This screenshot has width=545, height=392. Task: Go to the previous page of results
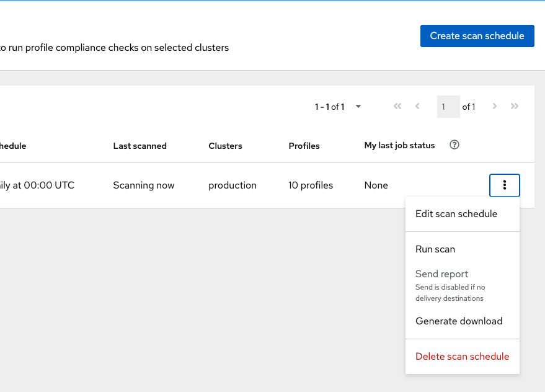coord(417,107)
